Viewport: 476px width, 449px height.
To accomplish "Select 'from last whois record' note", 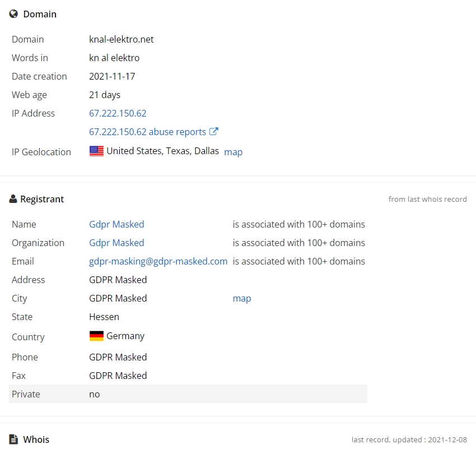I will click(428, 200).
